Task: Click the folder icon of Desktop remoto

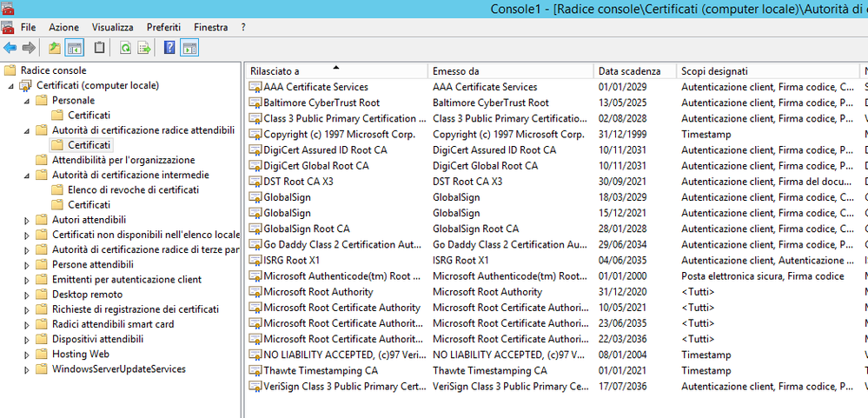Action: tap(42, 294)
